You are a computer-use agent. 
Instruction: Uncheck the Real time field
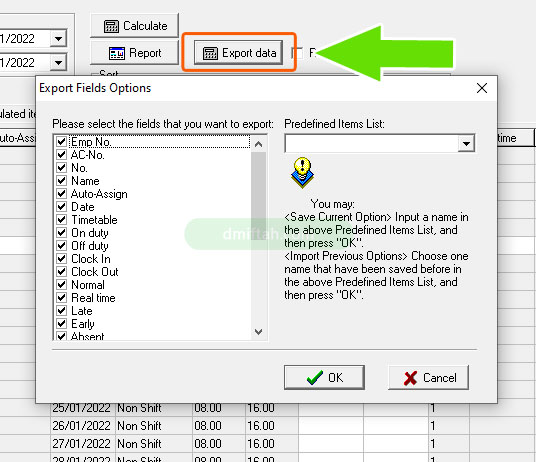pyautogui.click(x=62, y=297)
